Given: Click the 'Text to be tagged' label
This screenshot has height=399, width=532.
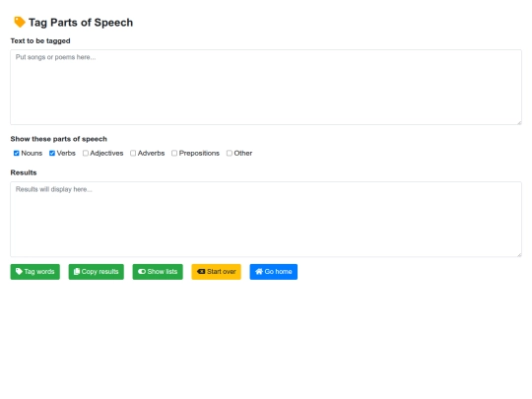Looking at the screenshot, I should point(40,40).
